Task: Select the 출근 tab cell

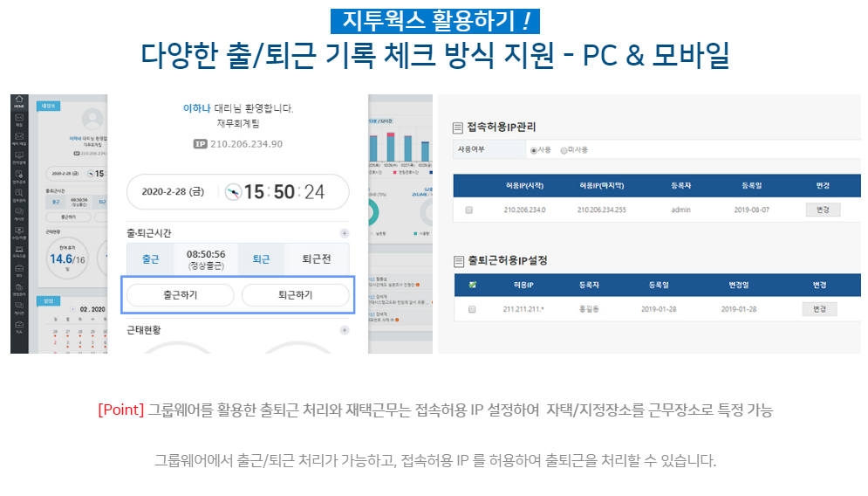Action: tap(150, 258)
